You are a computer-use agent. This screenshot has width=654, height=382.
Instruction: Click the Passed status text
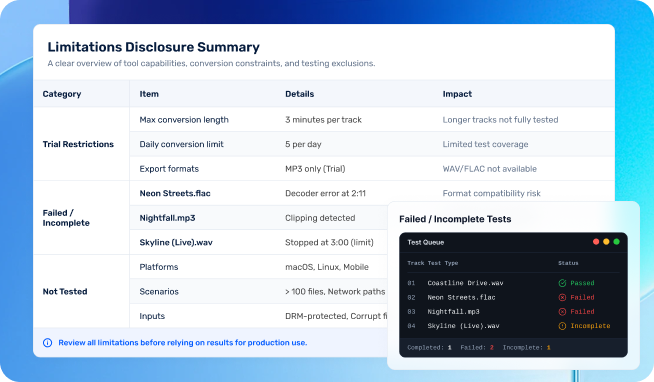582,283
